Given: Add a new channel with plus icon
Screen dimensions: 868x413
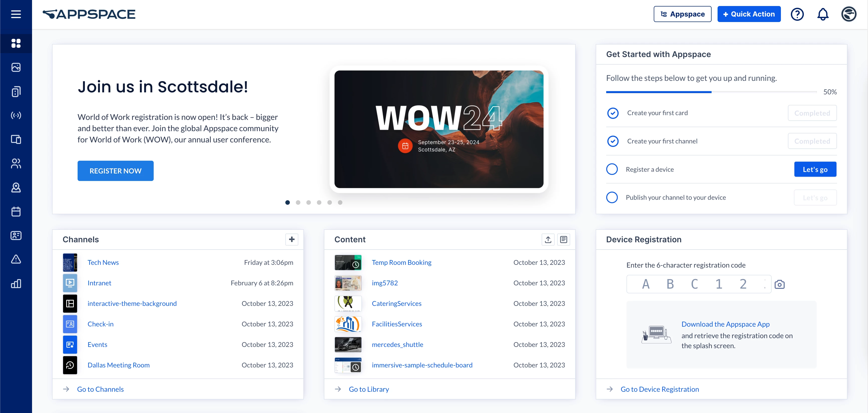Looking at the screenshot, I should pyautogui.click(x=292, y=239).
